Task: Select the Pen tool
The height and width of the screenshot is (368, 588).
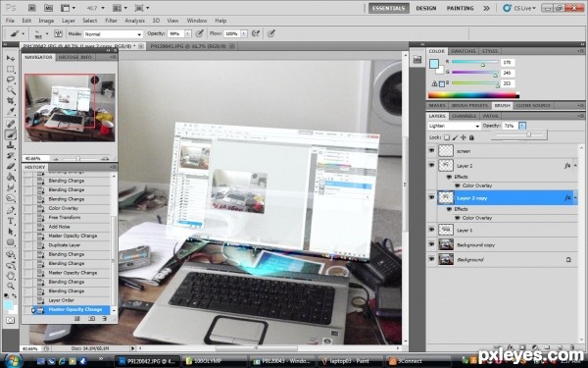Action: click(x=11, y=210)
